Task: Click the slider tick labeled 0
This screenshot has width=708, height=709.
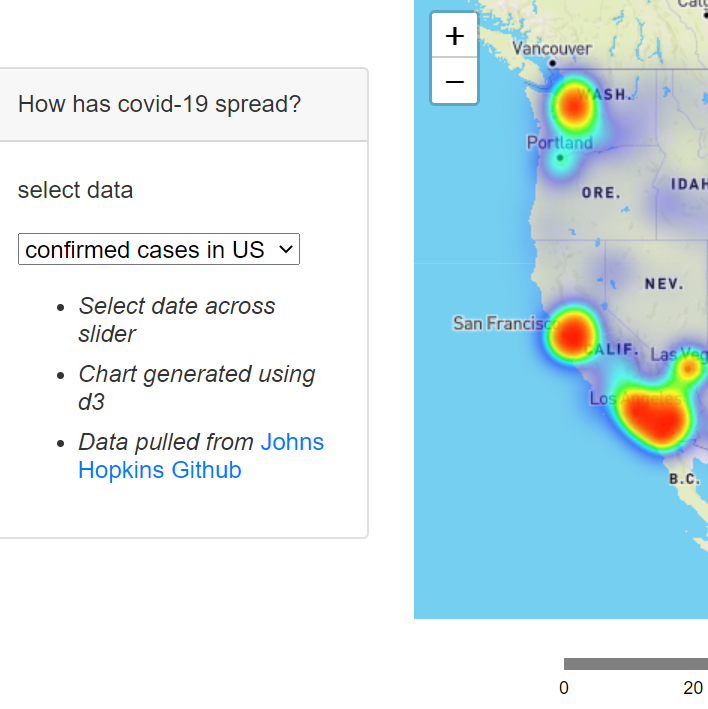Action: pos(564,688)
